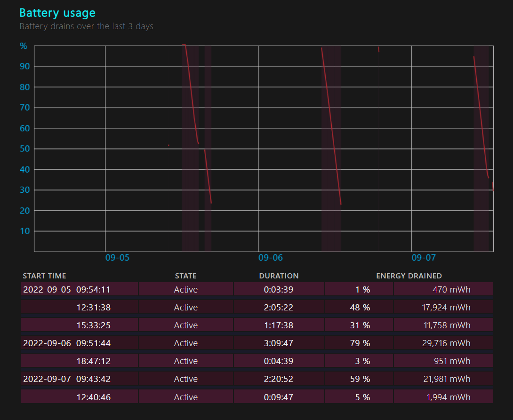This screenshot has height=420, width=513.
Task: Click 'Battery drains over the last 3 days' subtitle
Action: [87, 26]
